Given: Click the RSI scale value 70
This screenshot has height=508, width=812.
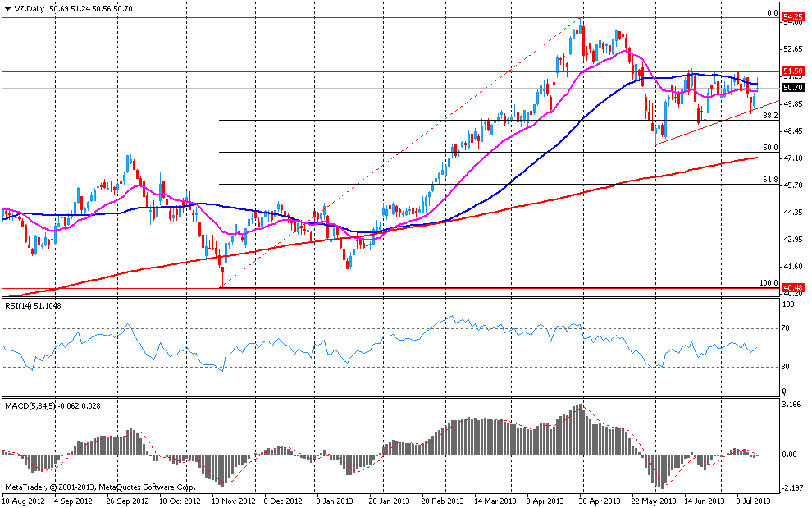Looking at the screenshot, I should (x=786, y=328).
